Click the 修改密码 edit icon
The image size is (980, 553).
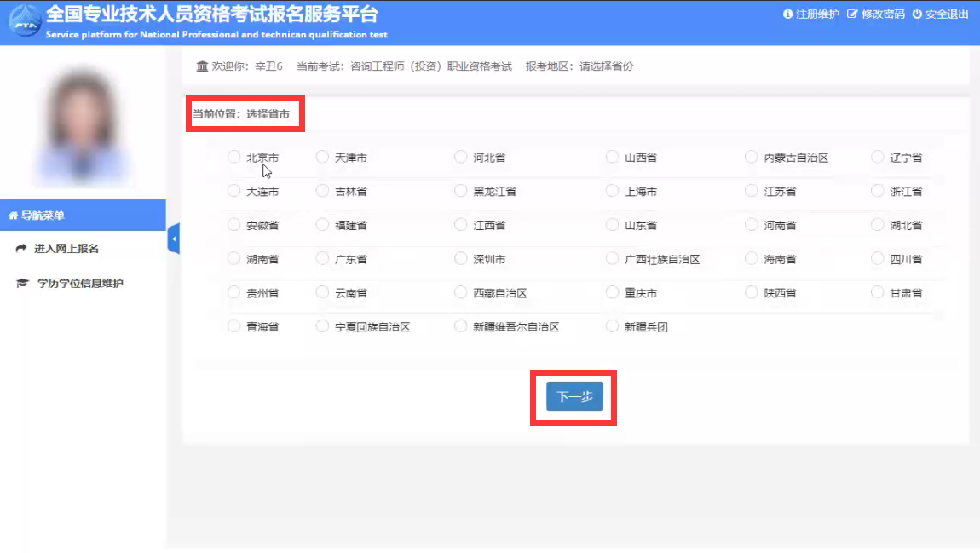(851, 14)
